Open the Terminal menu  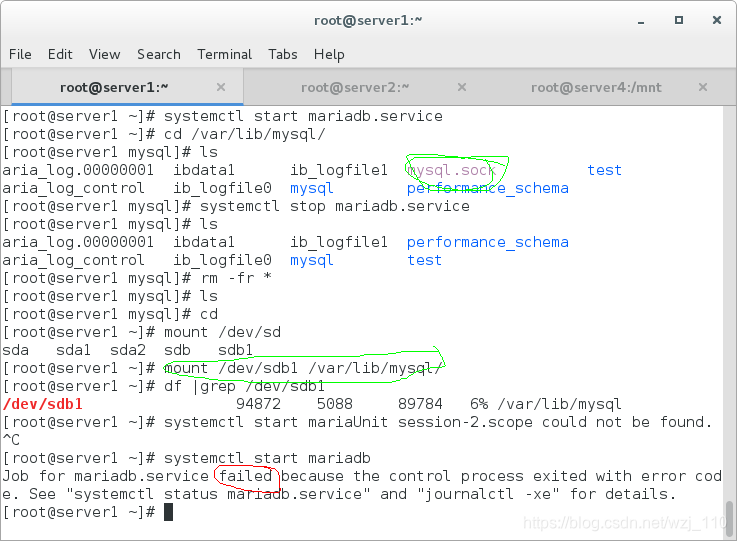(x=225, y=55)
